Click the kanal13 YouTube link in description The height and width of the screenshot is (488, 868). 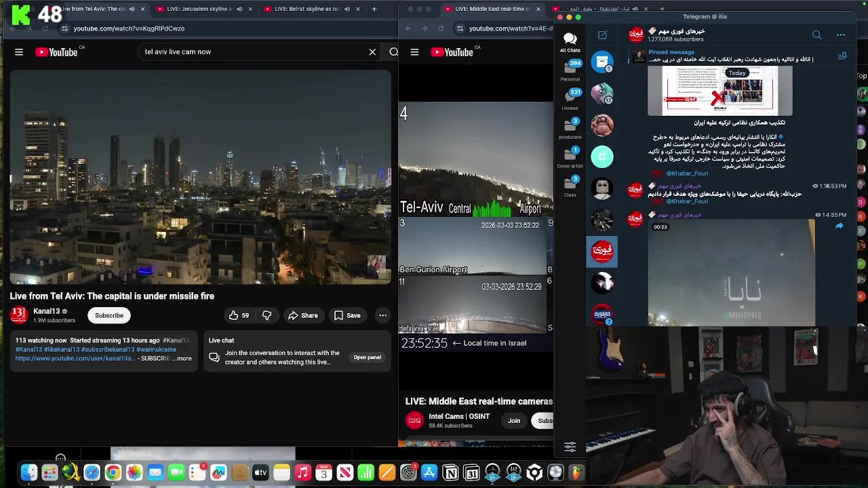(x=75, y=359)
